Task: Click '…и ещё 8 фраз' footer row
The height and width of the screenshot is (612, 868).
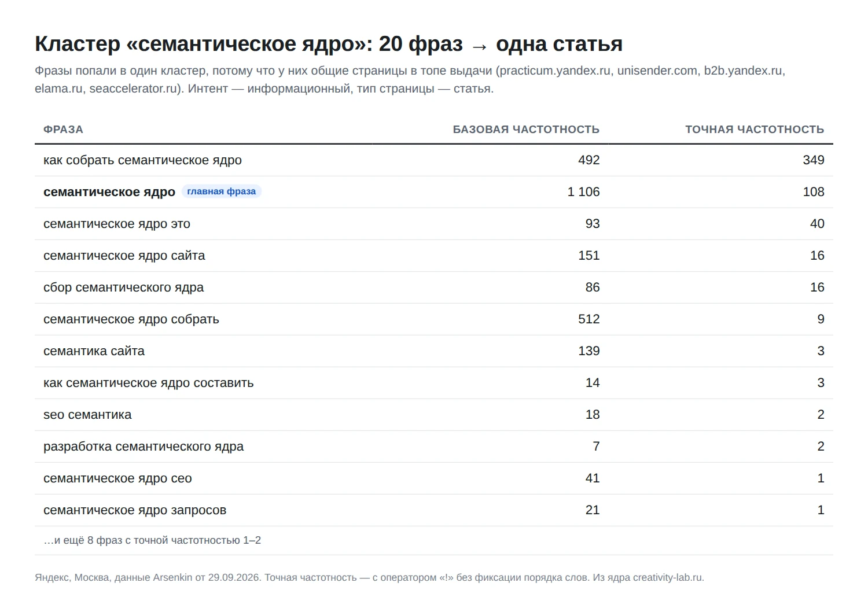Action: click(434, 540)
